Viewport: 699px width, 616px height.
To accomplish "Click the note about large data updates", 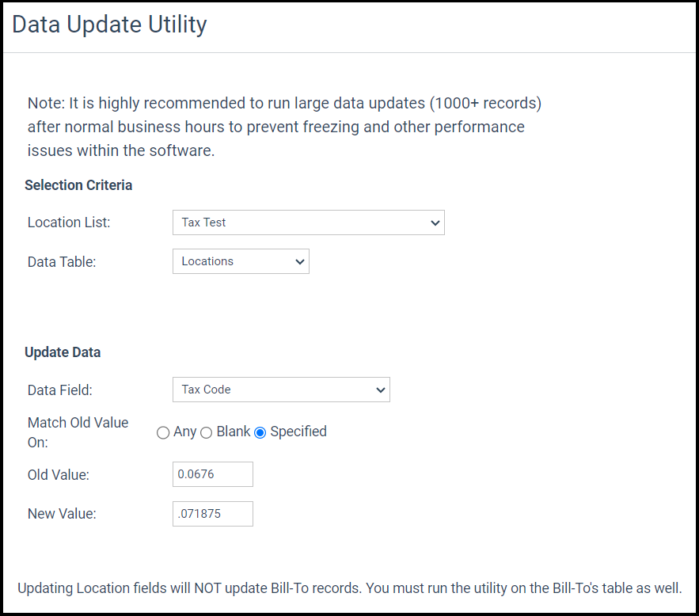I will pos(284,127).
